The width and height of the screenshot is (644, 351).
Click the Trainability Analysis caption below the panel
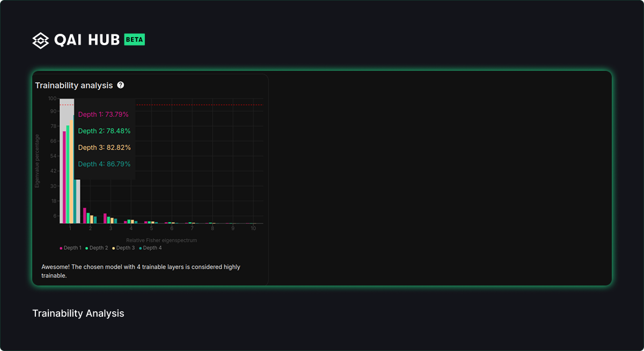point(78,313)
